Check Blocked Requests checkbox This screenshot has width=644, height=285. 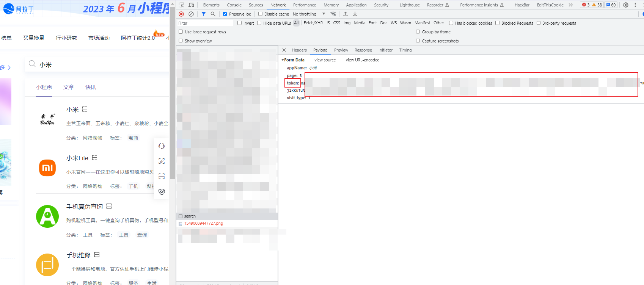click(497, 23)
